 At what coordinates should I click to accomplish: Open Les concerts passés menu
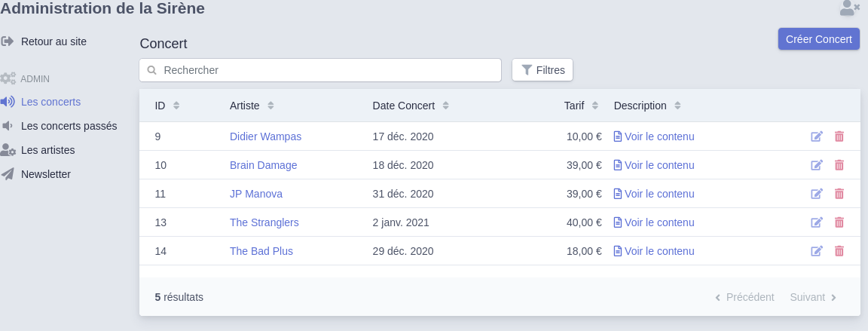click(x=69, y=126)
